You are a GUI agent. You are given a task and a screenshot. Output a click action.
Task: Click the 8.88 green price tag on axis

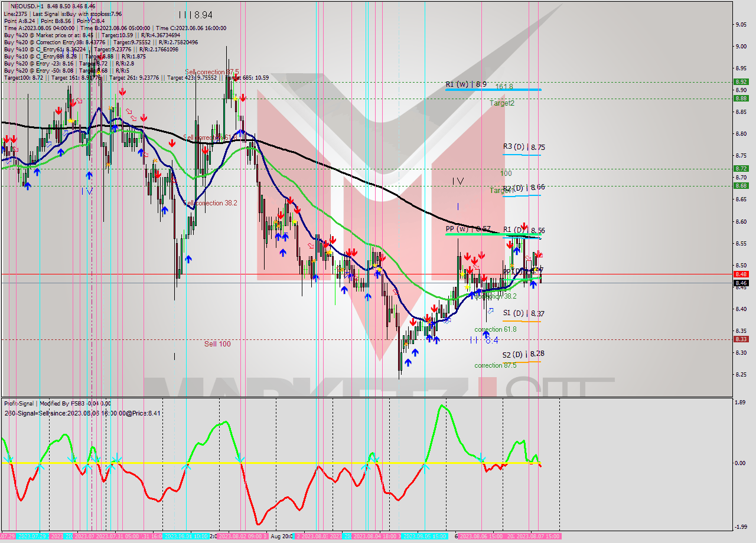tap(741, 99)
